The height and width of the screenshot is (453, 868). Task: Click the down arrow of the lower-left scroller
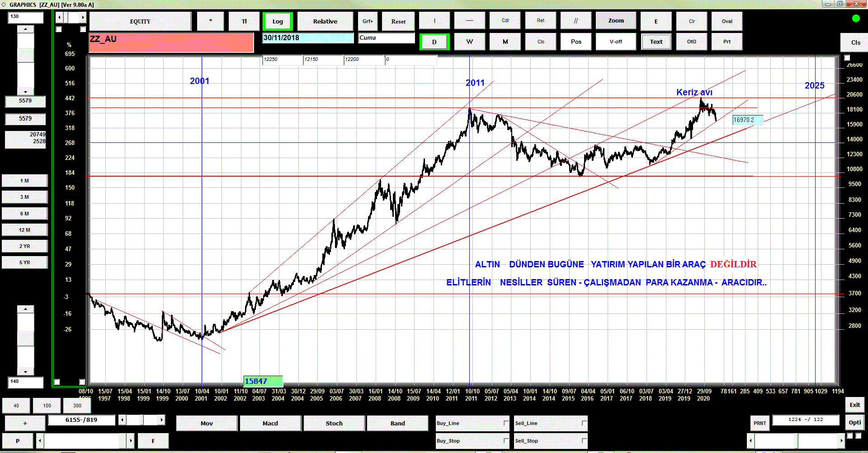(25, 372)
